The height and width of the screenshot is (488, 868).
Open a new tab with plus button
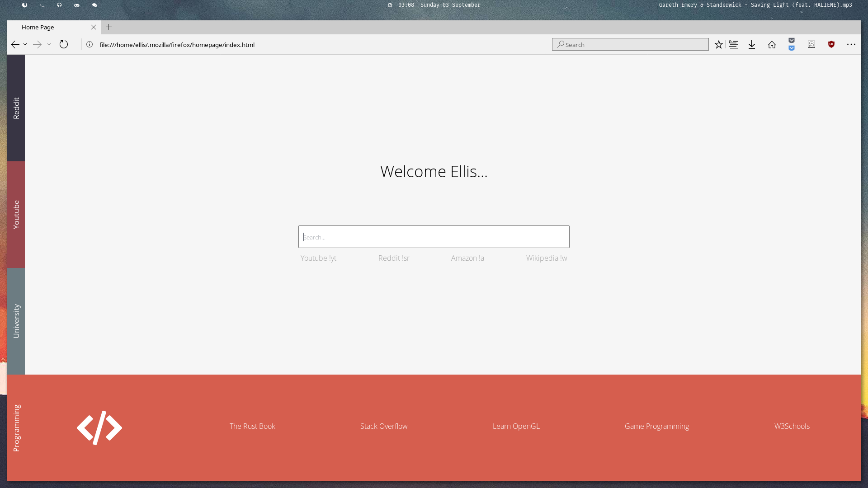[108, 27]
